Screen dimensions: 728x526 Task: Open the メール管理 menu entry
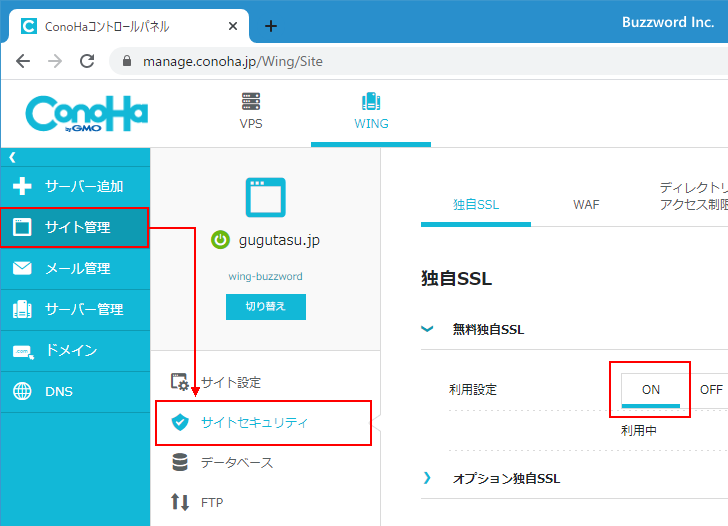coord(75,268)
